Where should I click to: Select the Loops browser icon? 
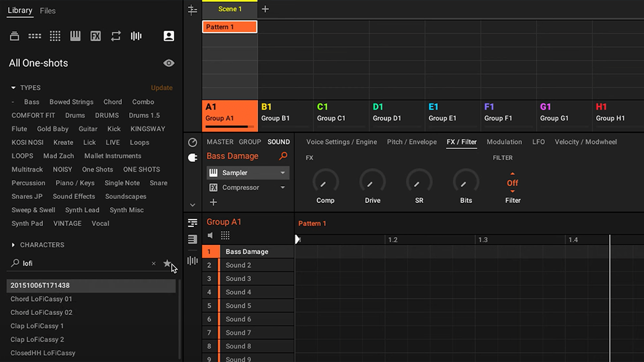(x=116, y=36)
